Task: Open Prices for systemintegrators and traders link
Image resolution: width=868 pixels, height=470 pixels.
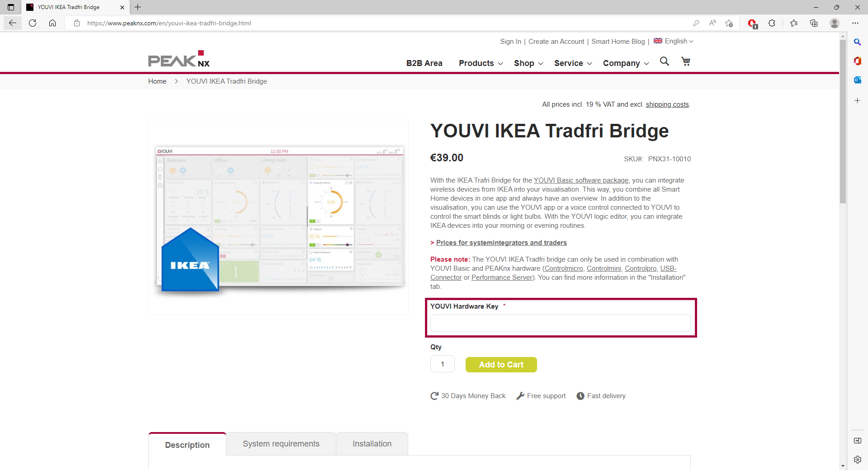Action: [x=501, y=243]
